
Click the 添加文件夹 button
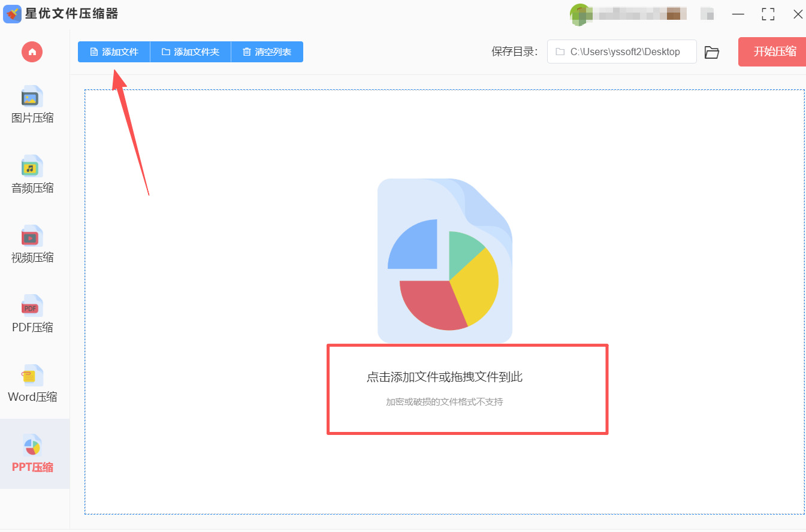(191, 52)
